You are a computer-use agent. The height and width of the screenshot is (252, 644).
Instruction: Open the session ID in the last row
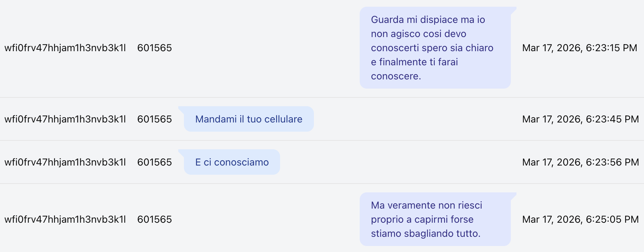pos(65,219)
